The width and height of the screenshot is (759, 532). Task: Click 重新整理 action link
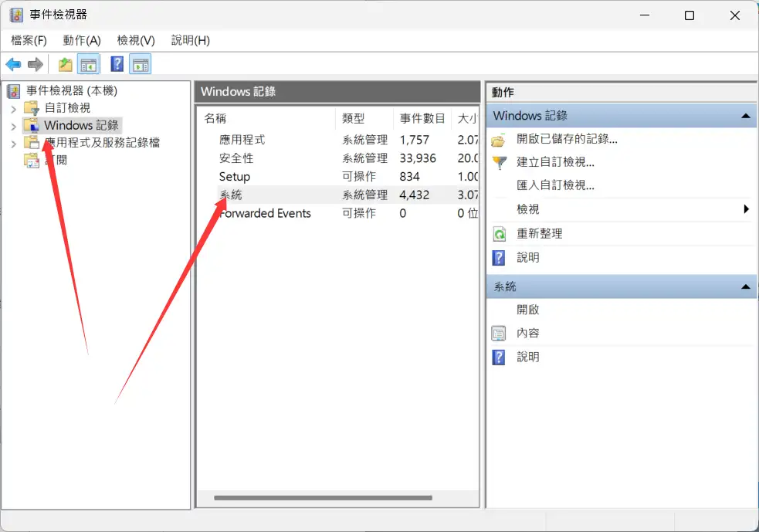pos(539,234)
